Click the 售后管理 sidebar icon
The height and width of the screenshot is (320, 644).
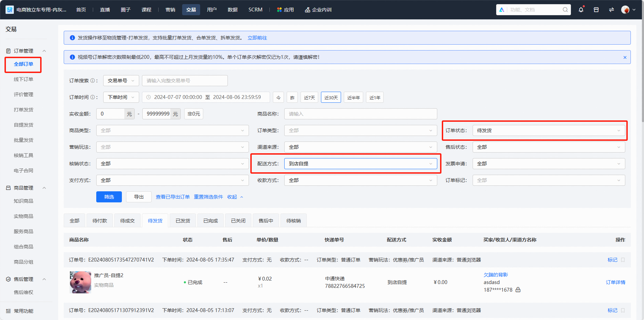(8, 279)
